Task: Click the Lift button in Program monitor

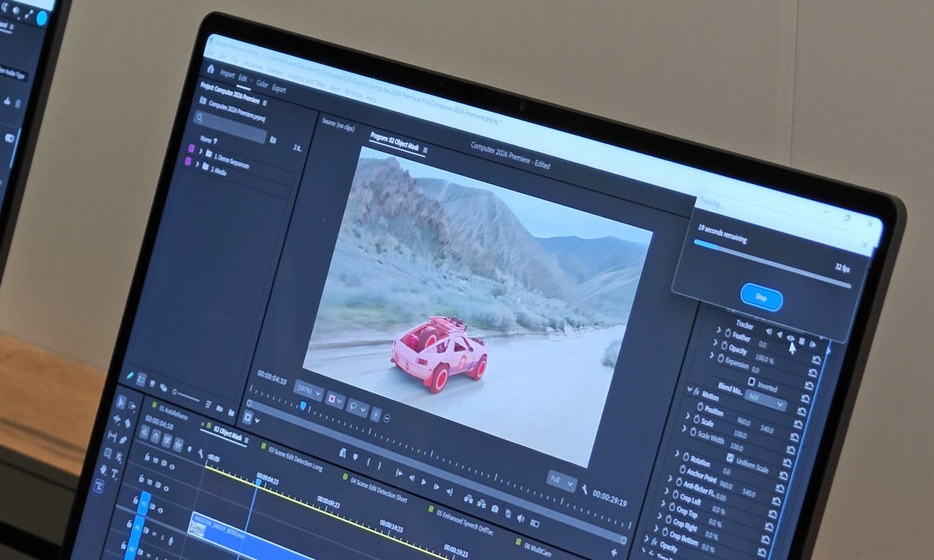Action: 468,499
